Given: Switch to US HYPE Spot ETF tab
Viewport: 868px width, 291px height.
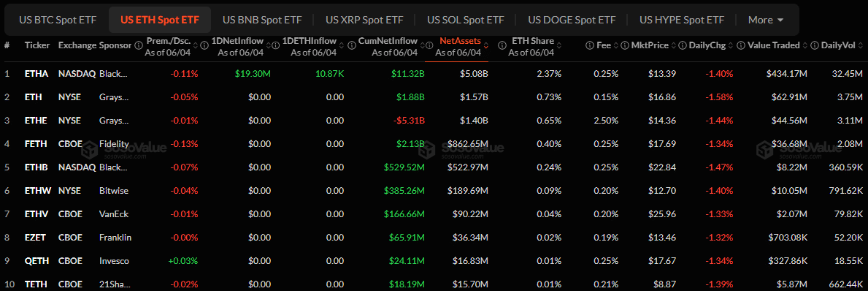Looking at the screenshot, I should pos(682,20).
